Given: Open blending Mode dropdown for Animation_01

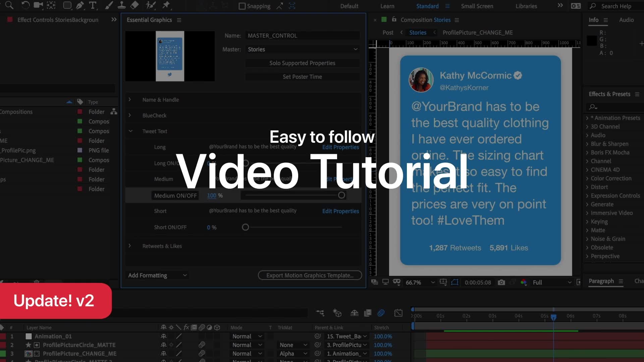Looking at the screenshot, I should point(247,336).
